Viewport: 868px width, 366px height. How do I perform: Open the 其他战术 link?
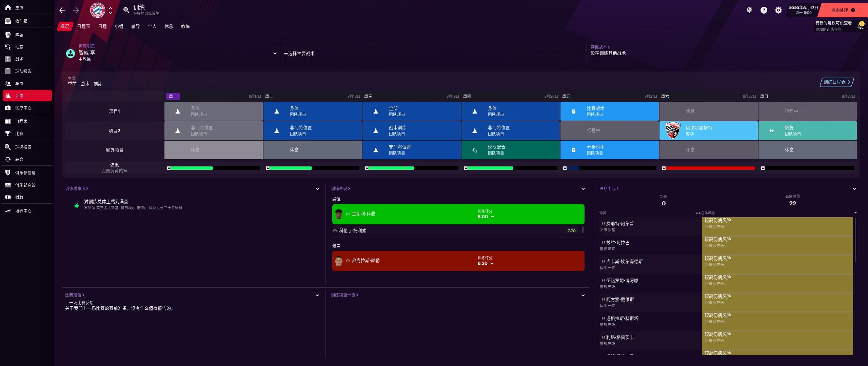600,47
